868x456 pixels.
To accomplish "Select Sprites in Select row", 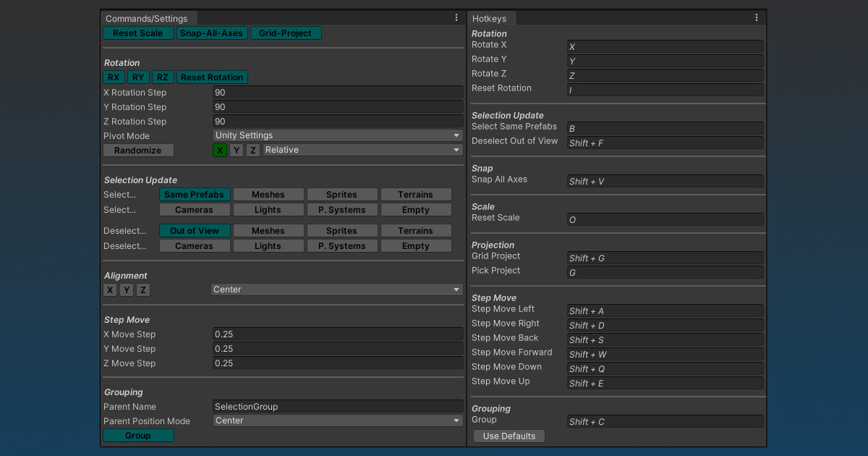I will [342, 195].
